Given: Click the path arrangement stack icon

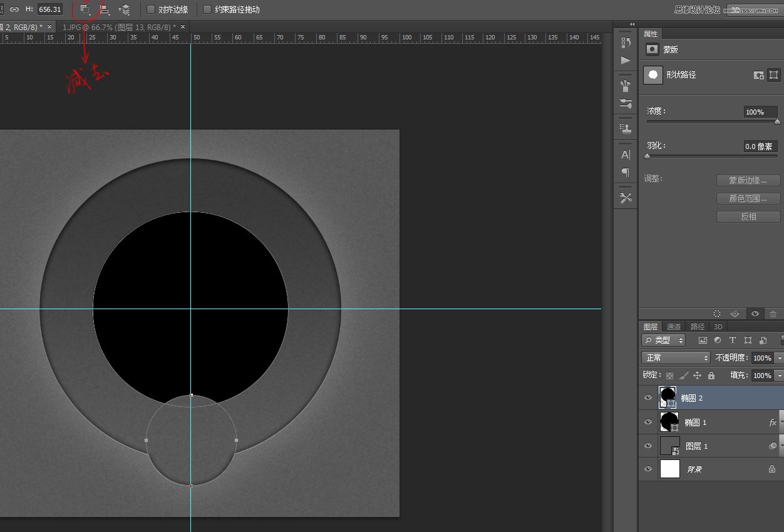Looking at the screenshot, I should [124, 9].
